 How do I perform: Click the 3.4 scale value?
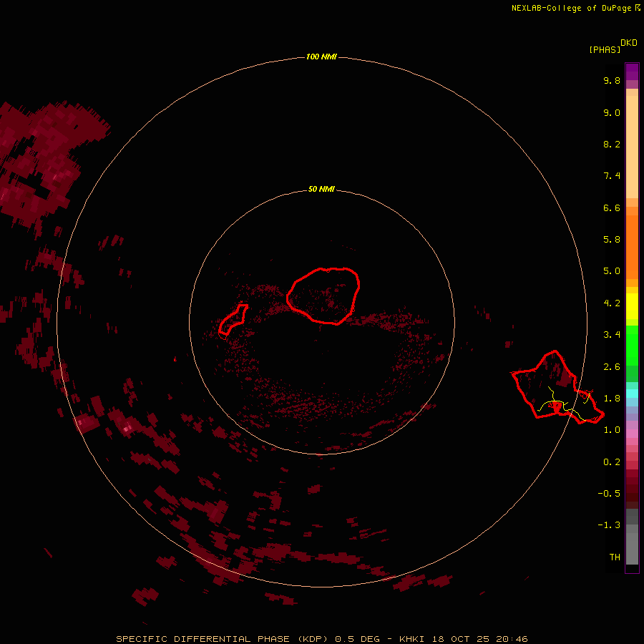click(612, 335)
